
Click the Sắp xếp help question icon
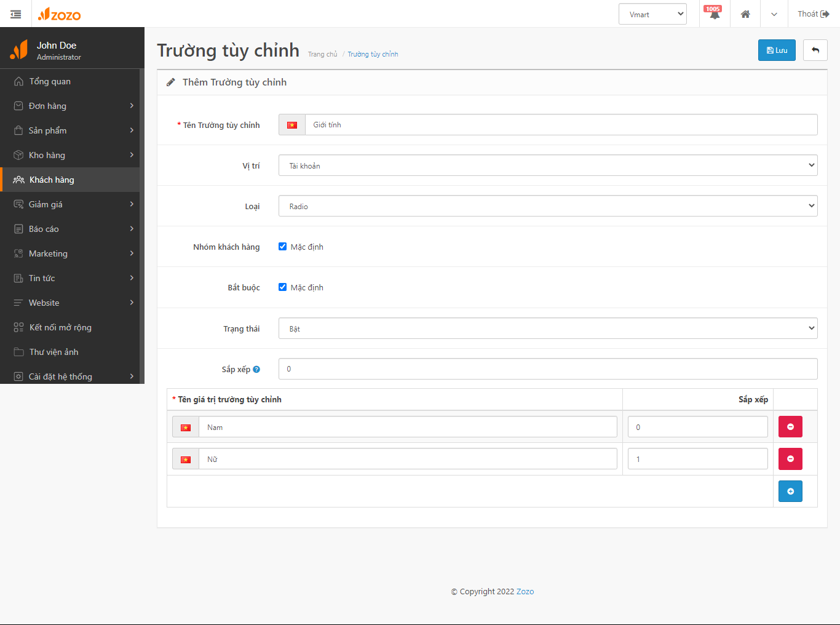pos(256,370)
